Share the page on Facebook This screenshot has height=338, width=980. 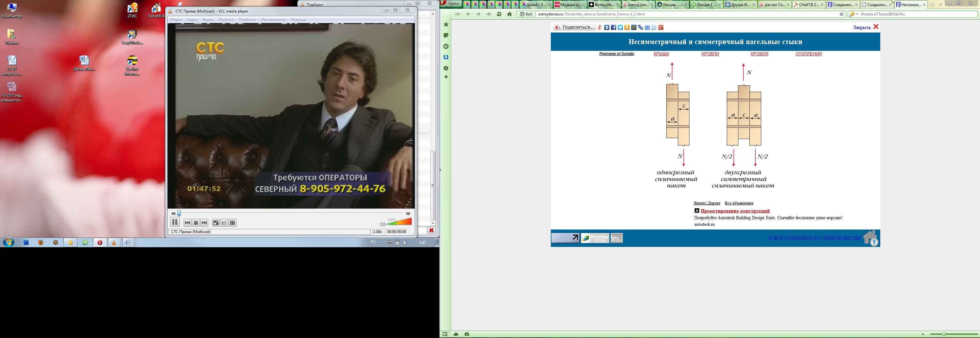tap(613, 27)
